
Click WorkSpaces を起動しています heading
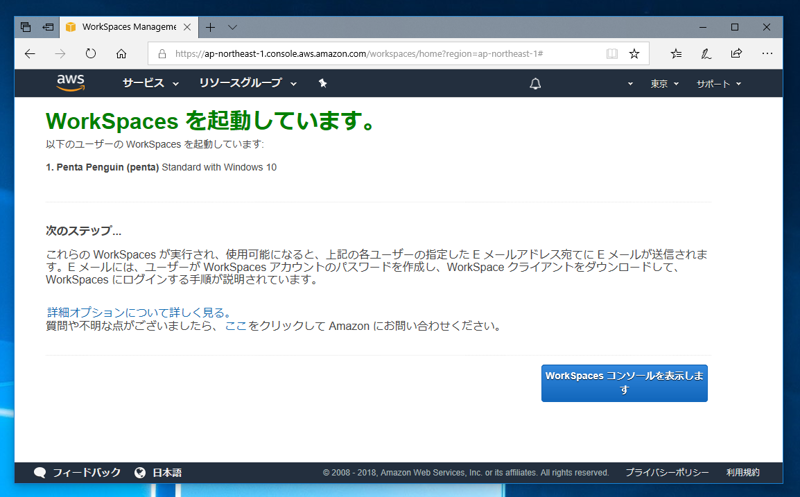click(211, 121)
